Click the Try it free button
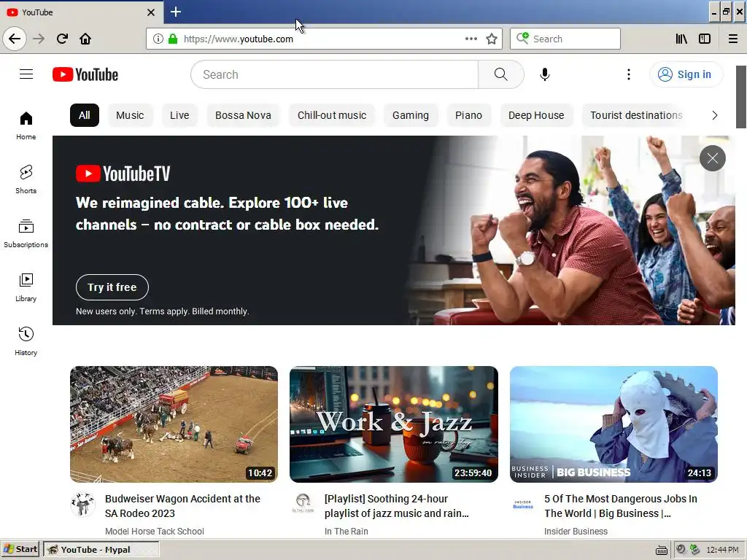747x560 pixels. pyautogui.click(x=112, y=287)
